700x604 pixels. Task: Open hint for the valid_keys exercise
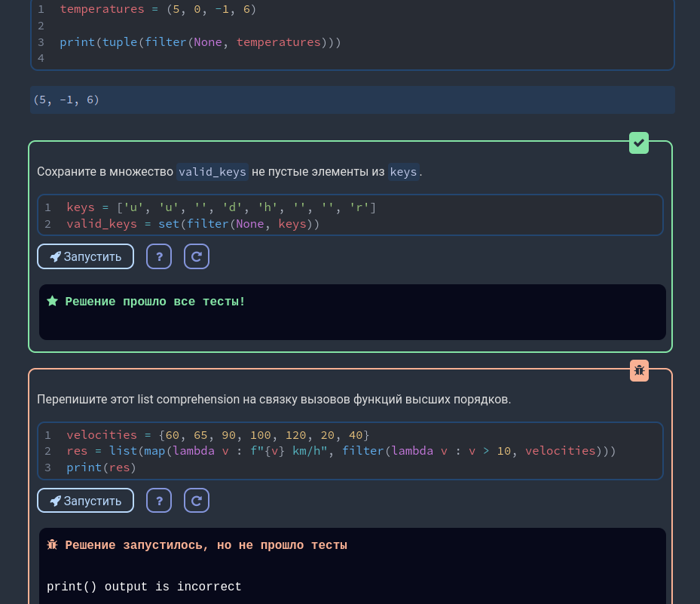click(159, 256)
